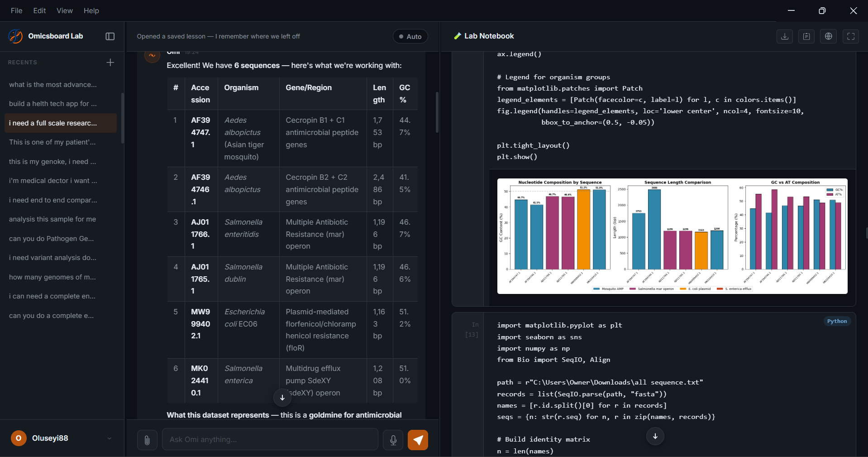Click the chat panel scrollbar

click(437, 112)
